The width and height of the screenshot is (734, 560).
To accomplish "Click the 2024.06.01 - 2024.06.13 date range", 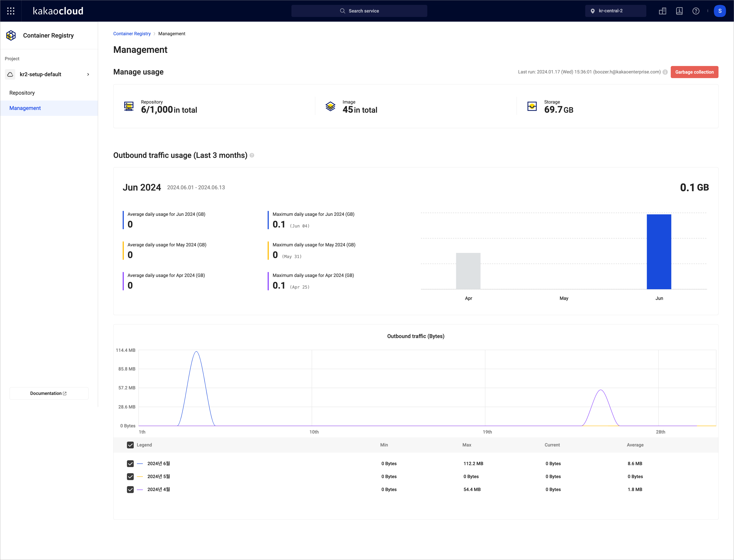I will click(196, 187).
